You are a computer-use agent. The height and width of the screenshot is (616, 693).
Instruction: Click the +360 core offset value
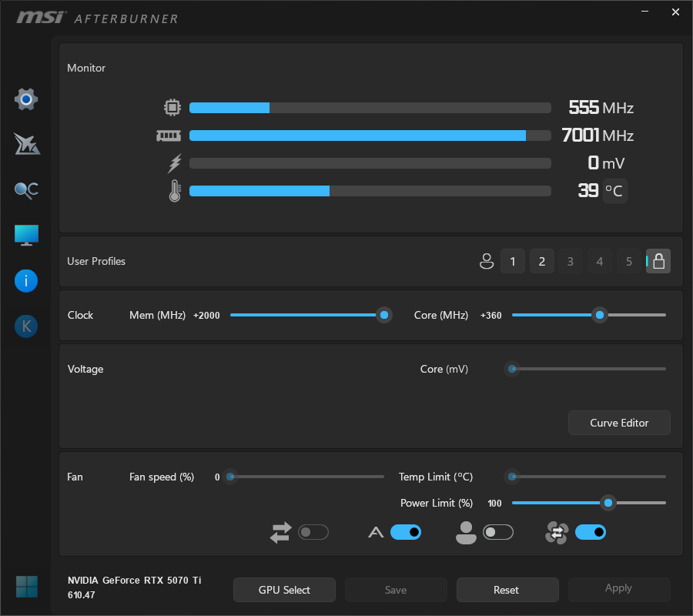[491, 316]
